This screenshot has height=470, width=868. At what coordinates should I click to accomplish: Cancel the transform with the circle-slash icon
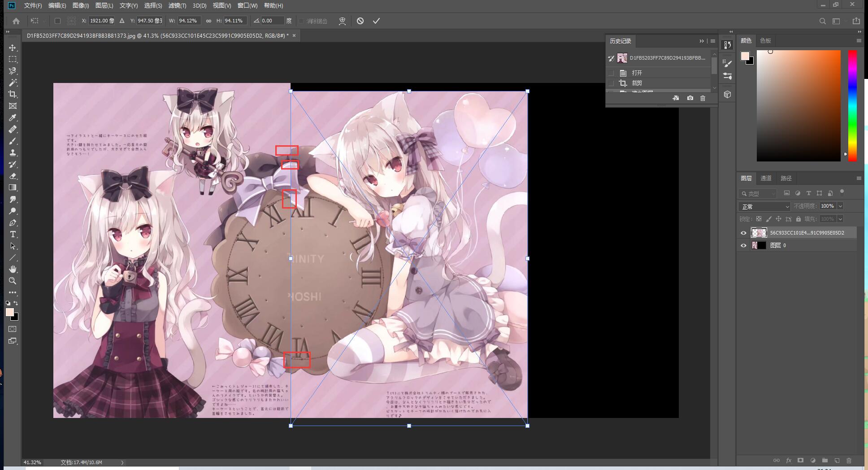pos(360,21)
